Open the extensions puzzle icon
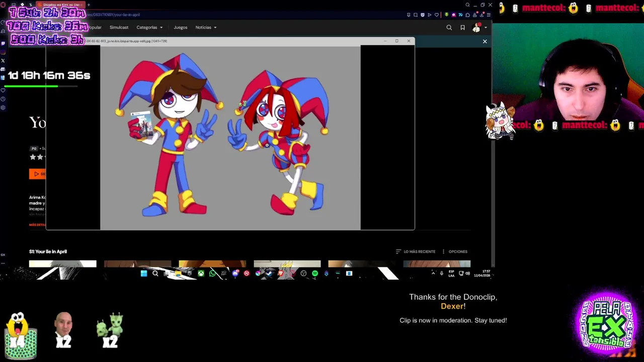Screen dimensions: 644x362 coord(467,15)
